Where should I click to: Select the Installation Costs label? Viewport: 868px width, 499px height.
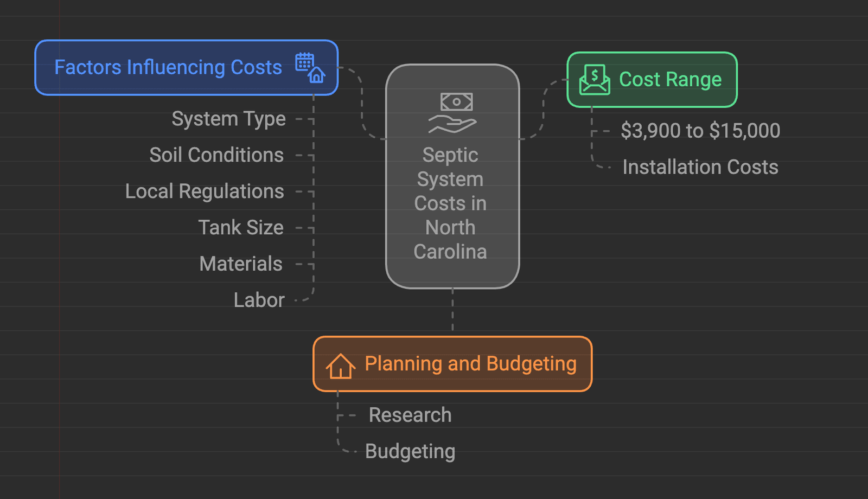coord(700,167)
